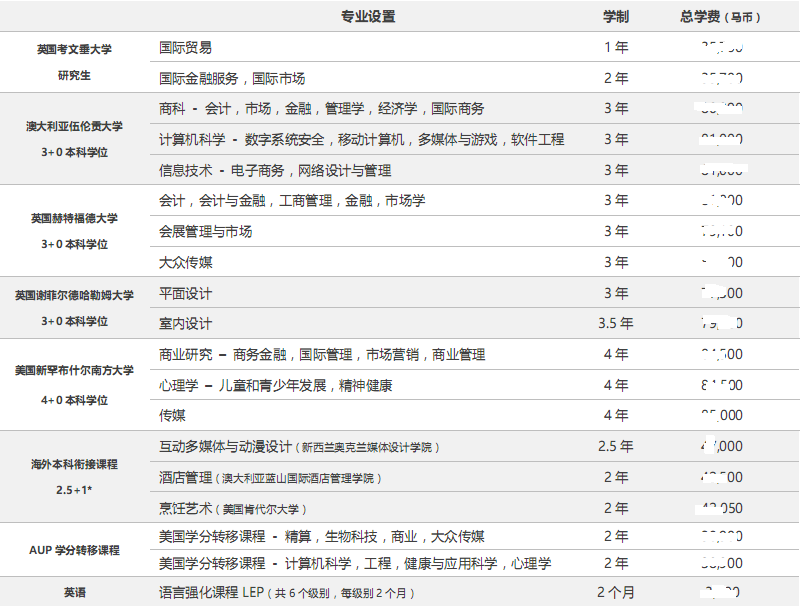The width and height of the screenshot is (803, 606).
Task: Click 国际金融服务，国际市场 row
Action: pos(475,78)
